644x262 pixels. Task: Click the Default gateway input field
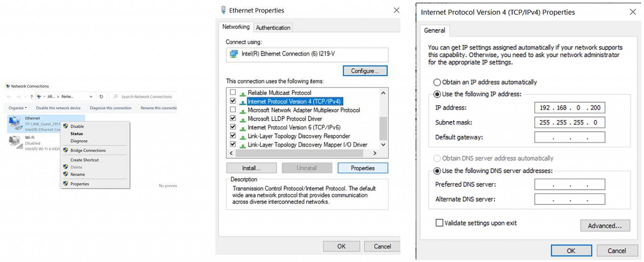point(570,137)
